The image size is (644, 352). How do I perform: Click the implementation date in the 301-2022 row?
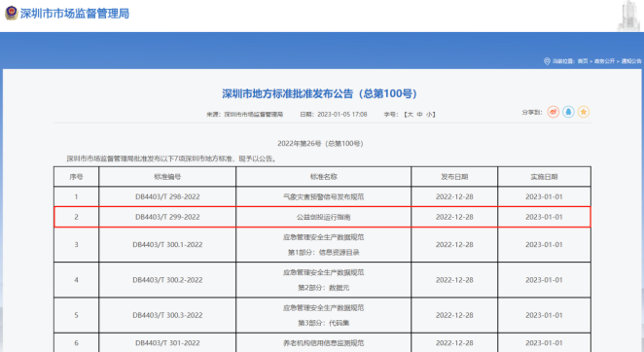544,343
